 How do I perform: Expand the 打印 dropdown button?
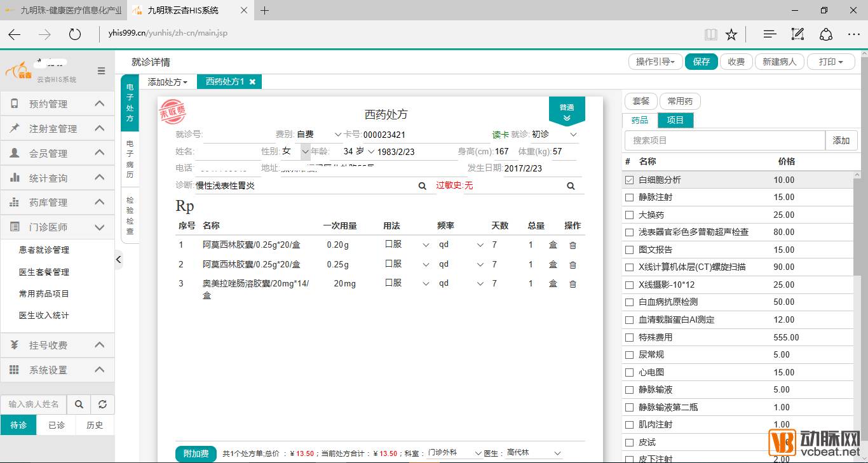(831, 62)
